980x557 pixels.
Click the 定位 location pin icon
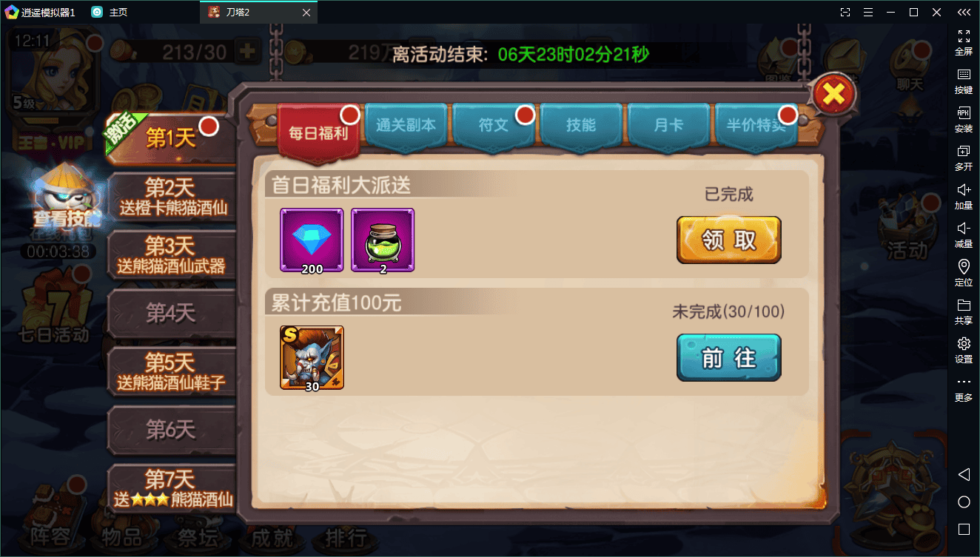pos(964,273)
